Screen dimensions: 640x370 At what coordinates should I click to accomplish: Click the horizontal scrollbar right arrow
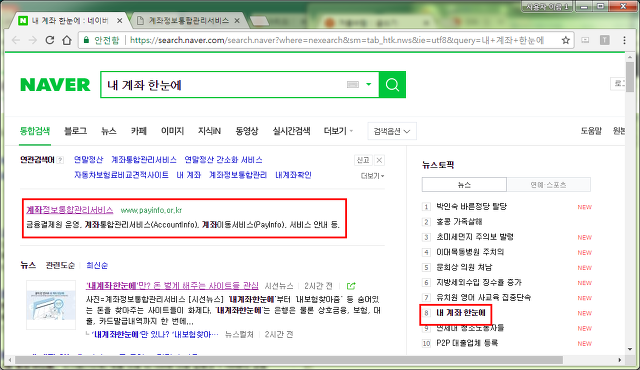pos(620,360)
